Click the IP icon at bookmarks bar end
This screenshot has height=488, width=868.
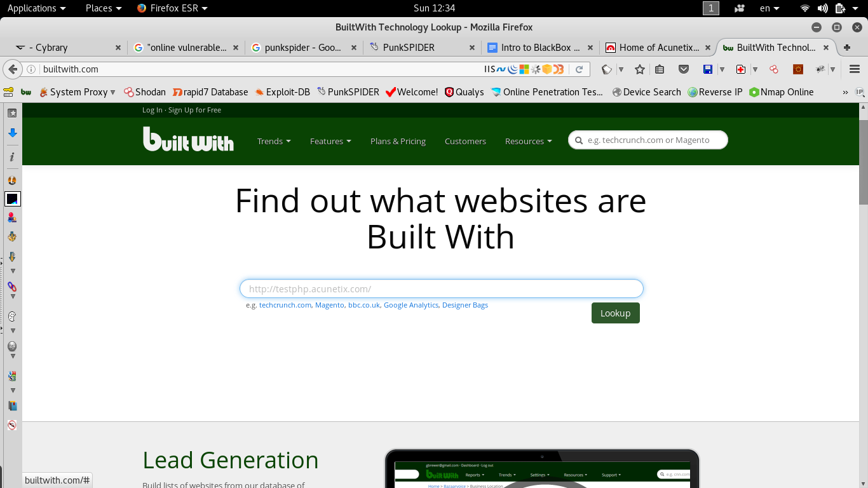coord(860,92)
